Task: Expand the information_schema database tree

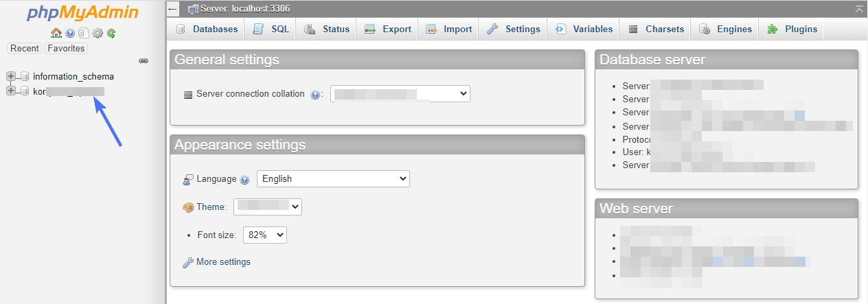Action: click(11, 76)
